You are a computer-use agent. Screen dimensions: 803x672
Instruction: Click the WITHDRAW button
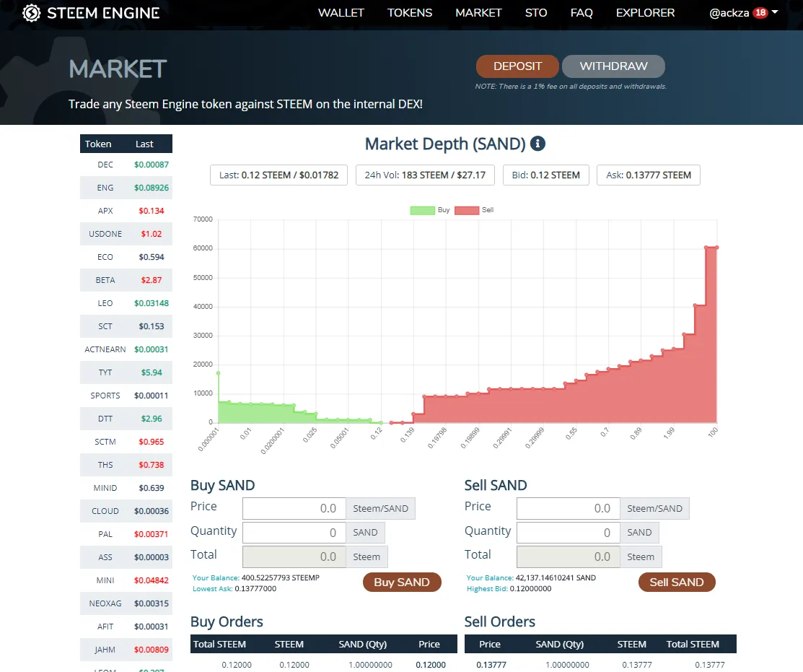point(613,66)
